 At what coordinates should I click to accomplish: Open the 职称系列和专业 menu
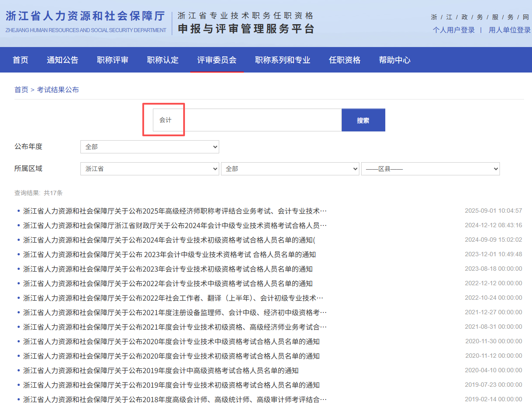[x=282, y=60]
